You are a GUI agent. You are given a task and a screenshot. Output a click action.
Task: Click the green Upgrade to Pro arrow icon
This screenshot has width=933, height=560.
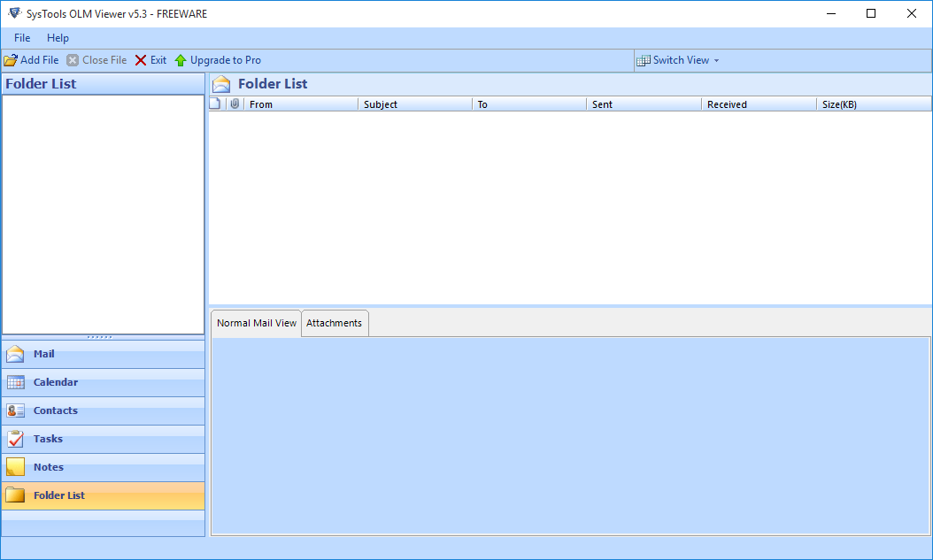(181, 60)
